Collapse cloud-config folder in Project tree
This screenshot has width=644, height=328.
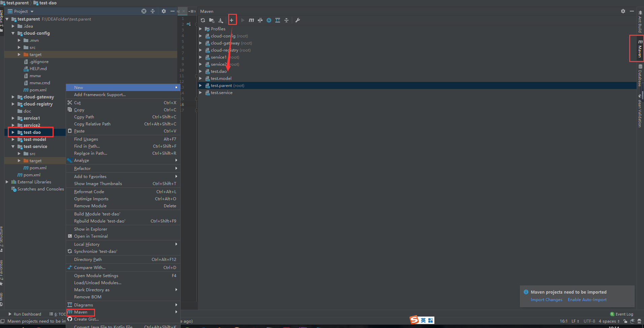13,33
